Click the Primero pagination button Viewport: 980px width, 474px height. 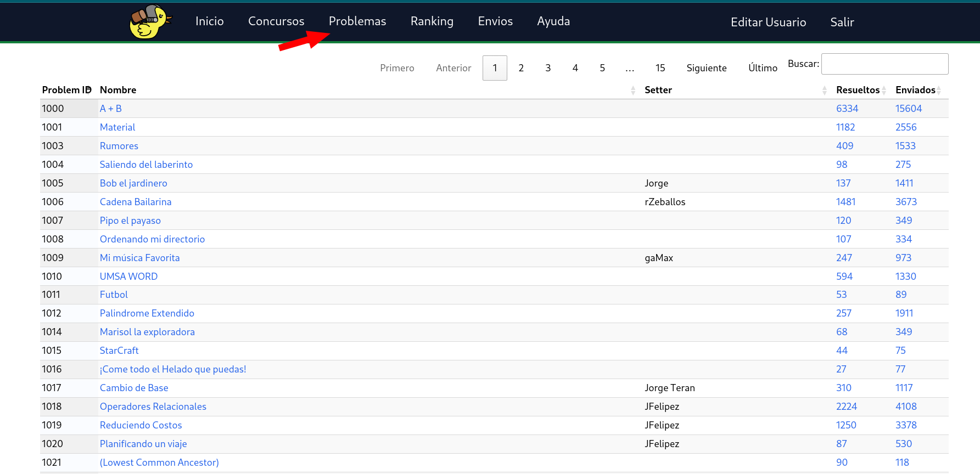click(397, 68)
